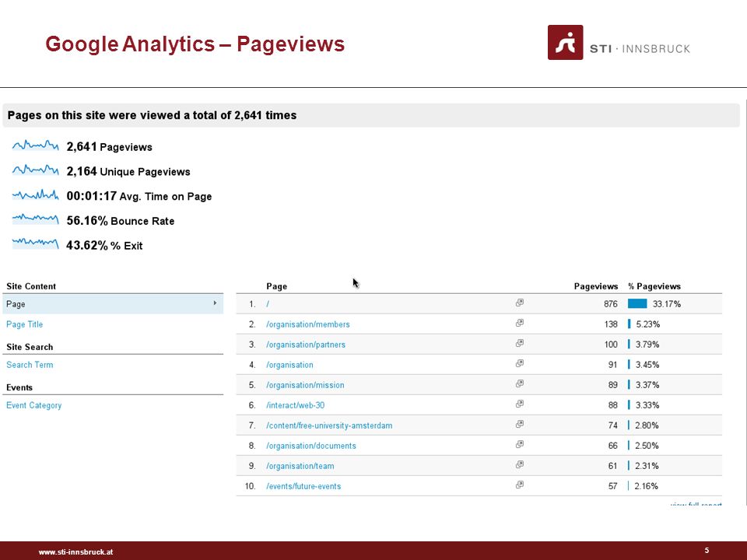
Task: Open the /organisation/partners page link
Action: click(306, 345)
